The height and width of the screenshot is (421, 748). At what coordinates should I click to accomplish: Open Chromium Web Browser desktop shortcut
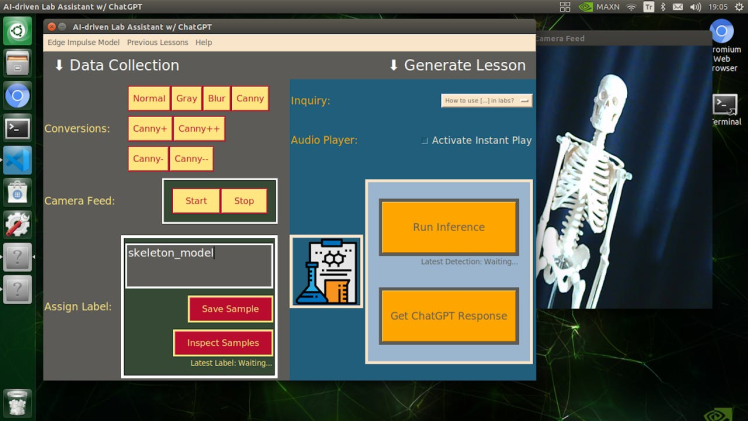tap(724, 46)
